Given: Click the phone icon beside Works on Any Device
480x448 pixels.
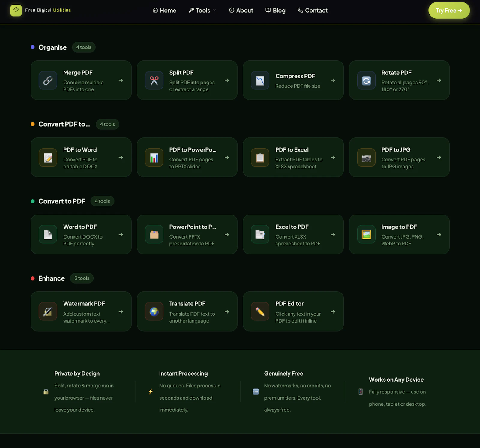Looking at the screenshot, I should tap(361, 392).
